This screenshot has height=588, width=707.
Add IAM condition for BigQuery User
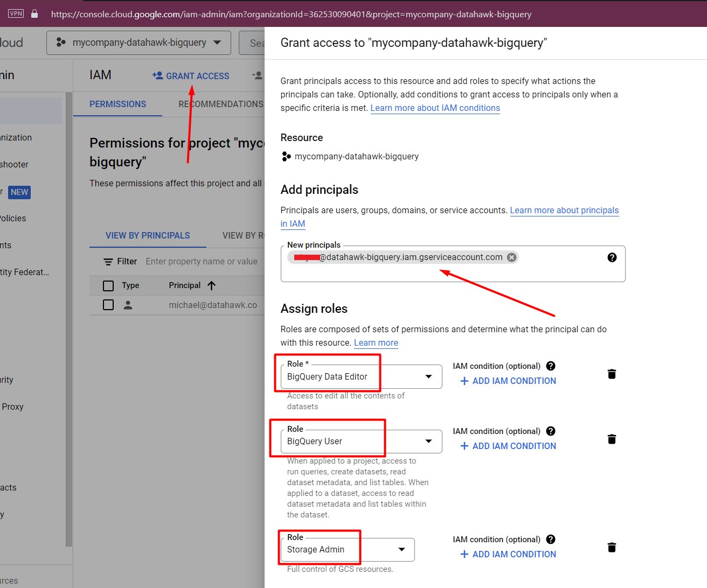point(508,446)
